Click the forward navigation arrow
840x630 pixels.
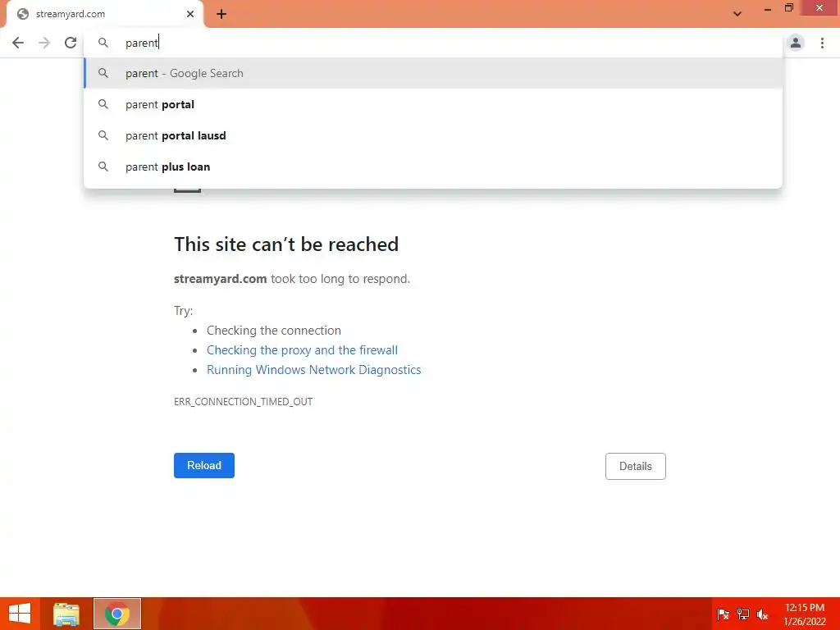[x=44, y=43]
